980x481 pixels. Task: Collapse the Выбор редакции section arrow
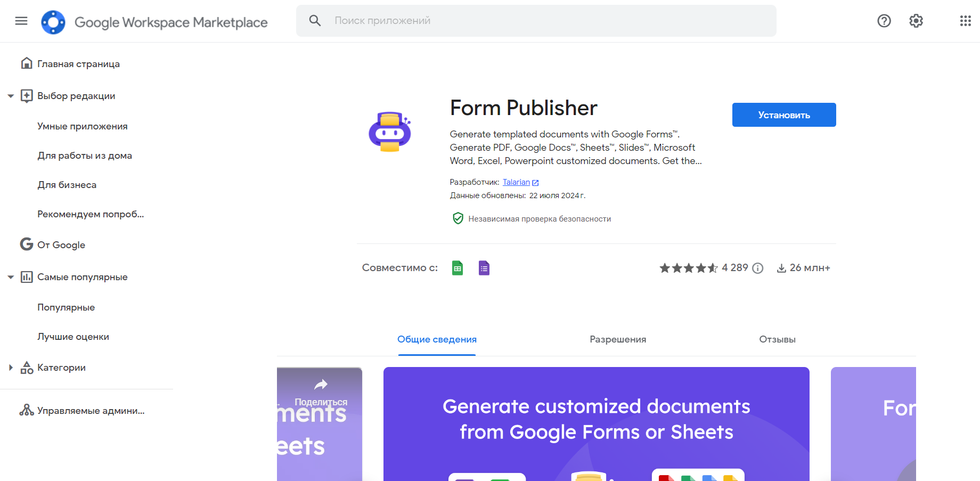[11, 96]
